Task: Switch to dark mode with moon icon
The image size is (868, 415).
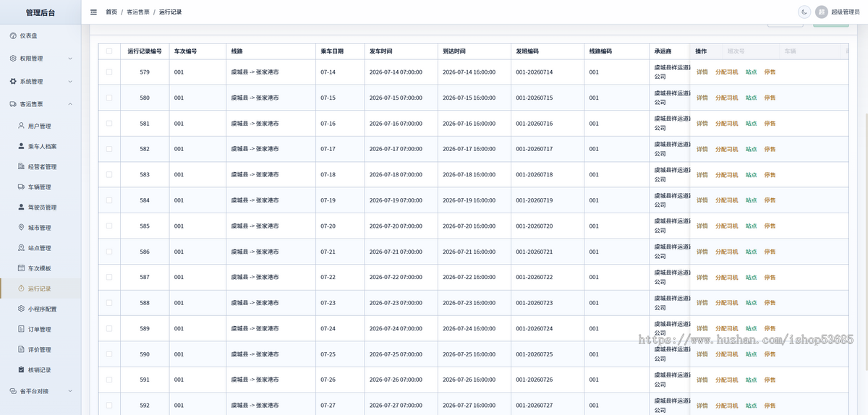Action: pyautogui.click(x=804, y=12)
